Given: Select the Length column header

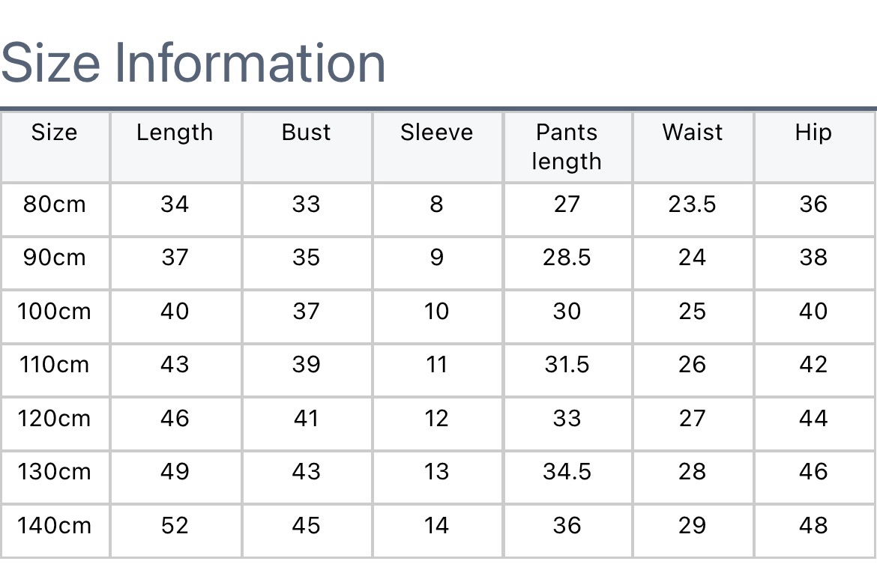Looking at the screenshot, I should pos(175,133).
